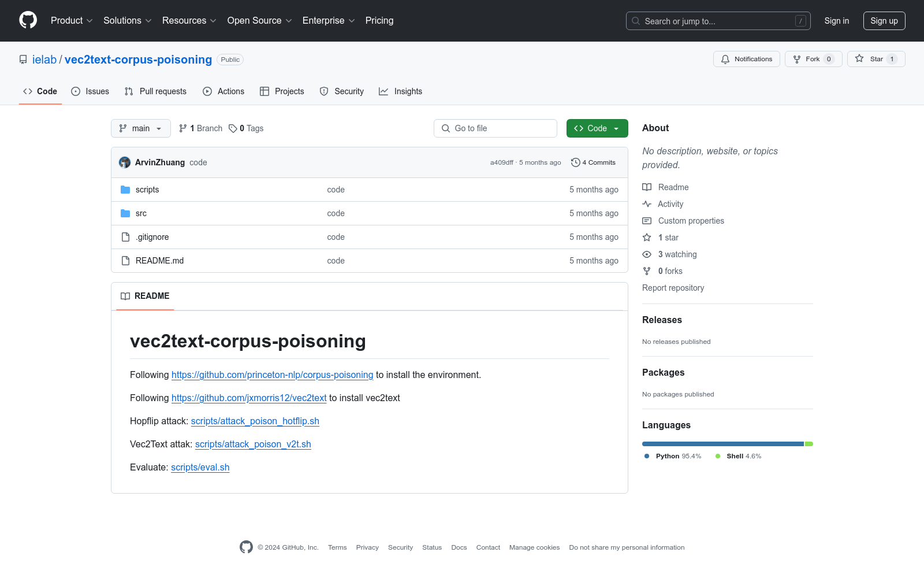Switch to the Projects tab

(282, 91)
